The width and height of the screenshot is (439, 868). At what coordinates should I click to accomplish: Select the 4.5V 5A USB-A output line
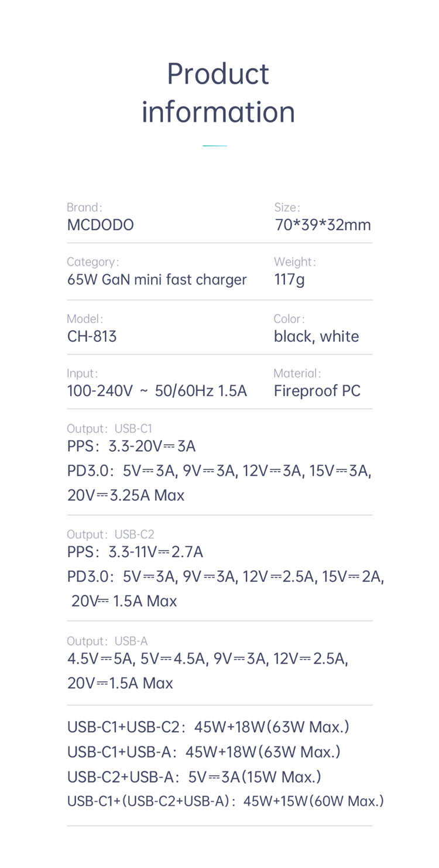tap(208, 659)
